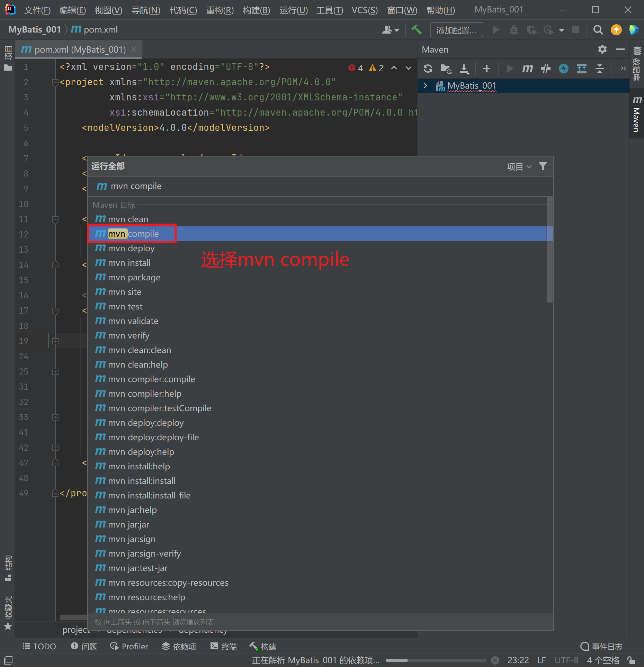Toggle Skip Tests mode lightning icon

(564, 69)
